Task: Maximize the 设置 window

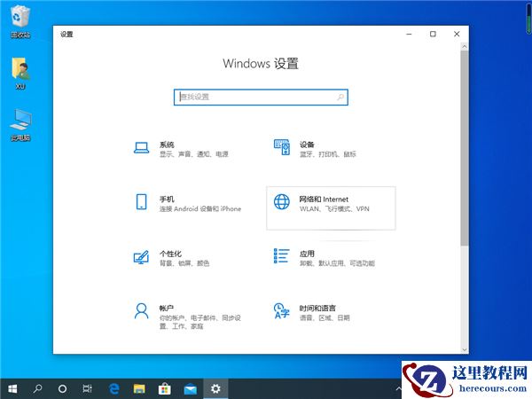Action: tap(433, 34)
